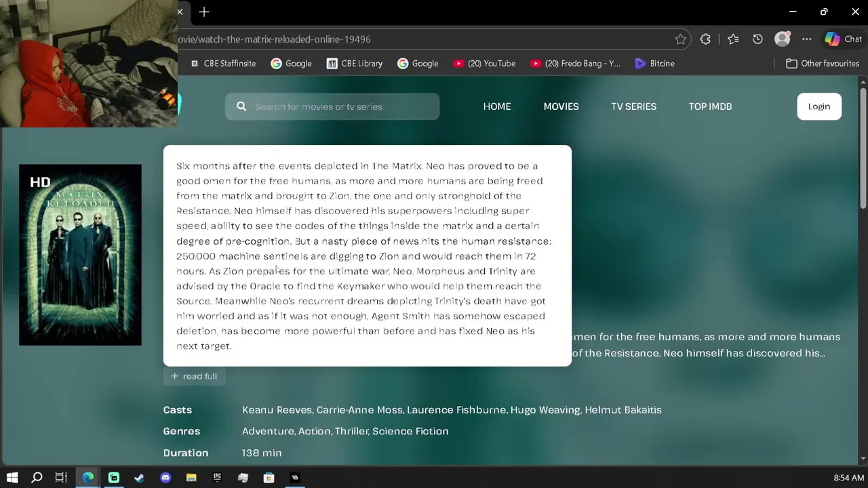Open the first Google bookmark
Image resolution: width=868 pixels, height=488 pixels.
pyautogui.click(x=291, y=63)
